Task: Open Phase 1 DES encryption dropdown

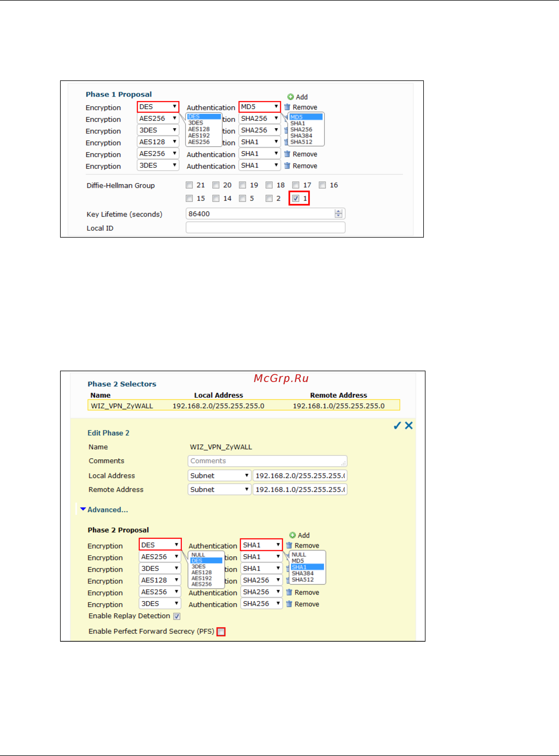Action: [158, 107]
